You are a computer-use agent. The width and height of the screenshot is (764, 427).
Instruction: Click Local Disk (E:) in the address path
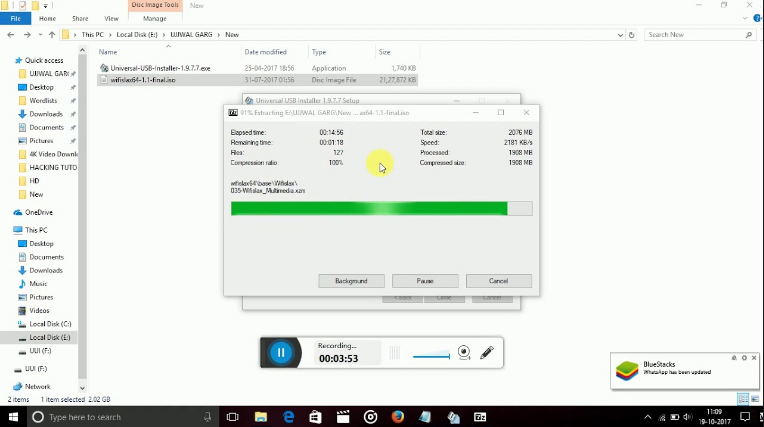[137, 35]
